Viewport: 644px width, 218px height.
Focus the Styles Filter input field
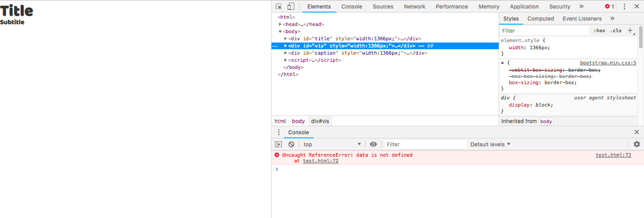pos(544,30)
